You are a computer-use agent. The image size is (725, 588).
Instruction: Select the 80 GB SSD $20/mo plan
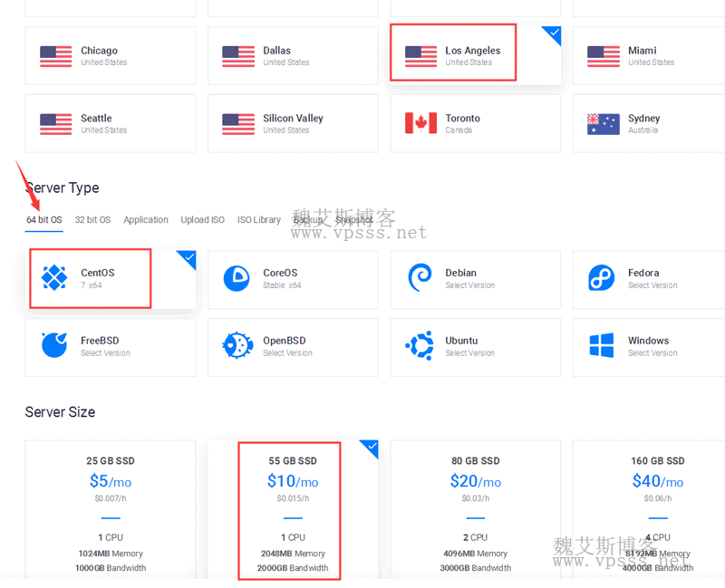[475, 507]
